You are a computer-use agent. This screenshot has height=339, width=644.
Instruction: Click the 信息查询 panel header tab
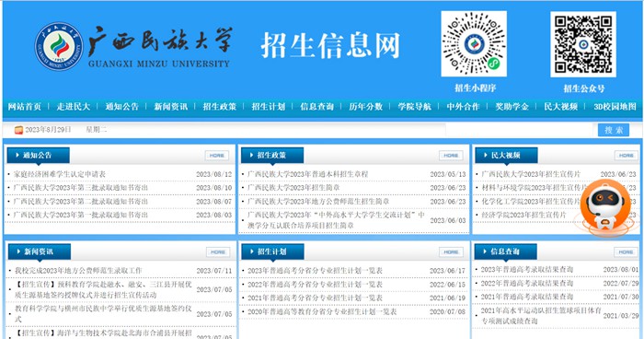[x=505, y=251]
